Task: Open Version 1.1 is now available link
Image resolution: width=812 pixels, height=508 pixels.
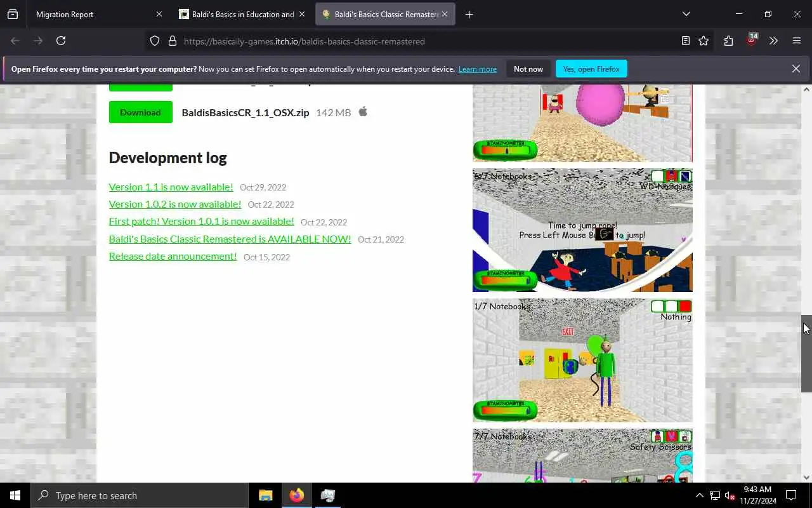Action: [x=171, y=187]
